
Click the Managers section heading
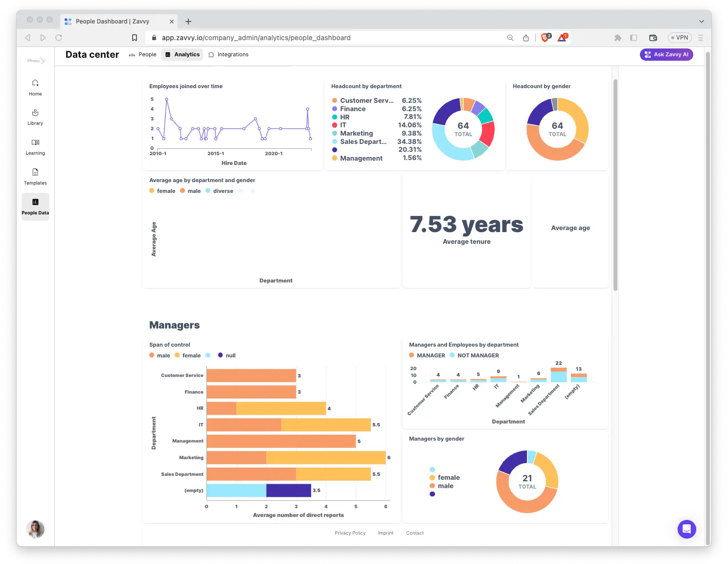point(174,325)
